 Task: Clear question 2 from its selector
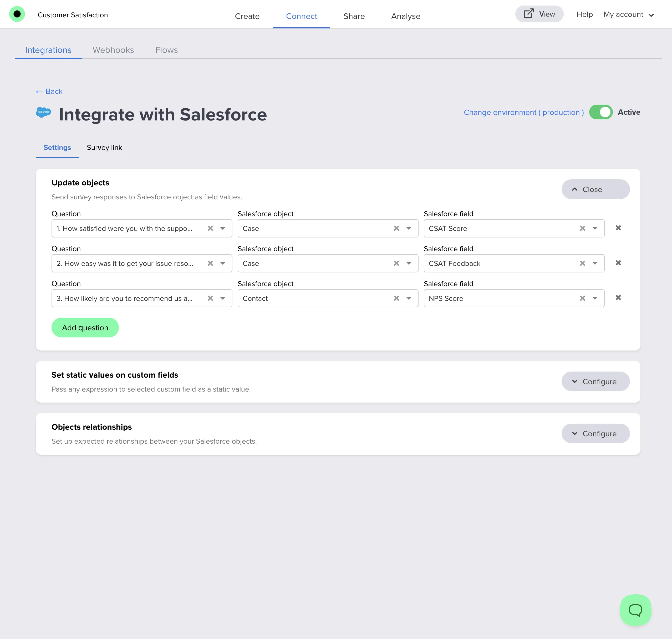click(x=210, y=263)
